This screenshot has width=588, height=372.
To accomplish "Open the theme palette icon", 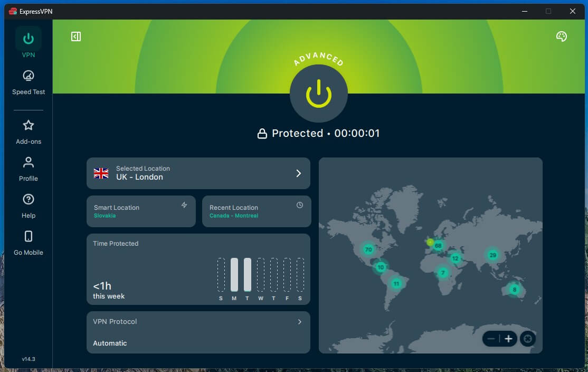I will click(x=562, y=36).
